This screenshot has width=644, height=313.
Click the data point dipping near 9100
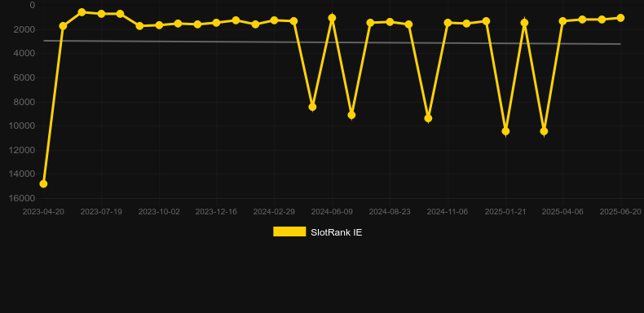351,115
